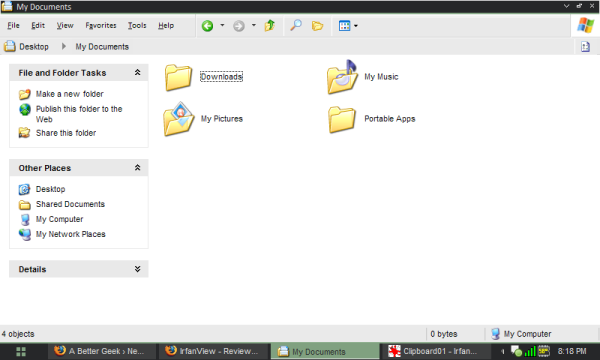Screen dimensions: 600x360
Task: Select the My Pictures folder icon
Action: pyautogui.click(x=179, y=119)
